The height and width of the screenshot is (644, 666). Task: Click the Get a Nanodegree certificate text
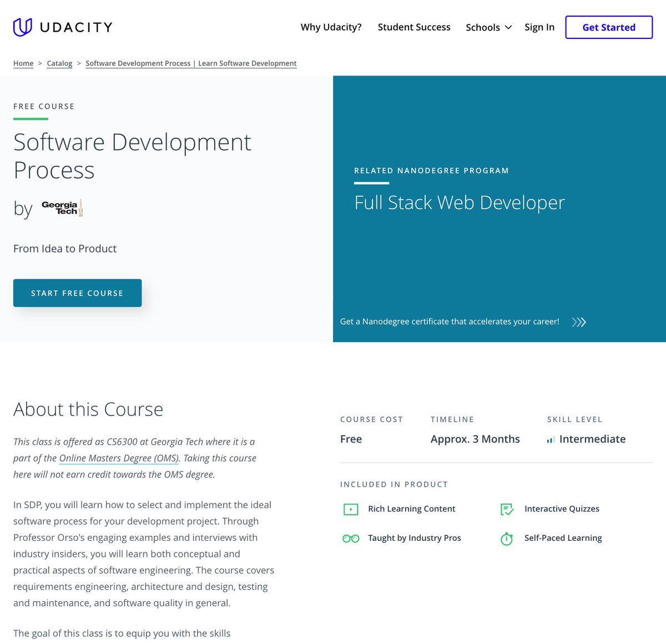pos(450,322)
